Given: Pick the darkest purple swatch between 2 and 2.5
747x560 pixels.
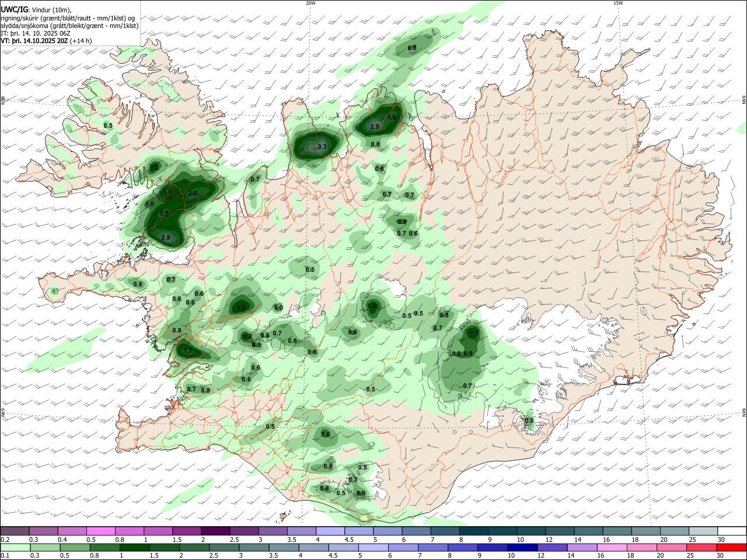Looking at the screenshot, I should point(215,531).
